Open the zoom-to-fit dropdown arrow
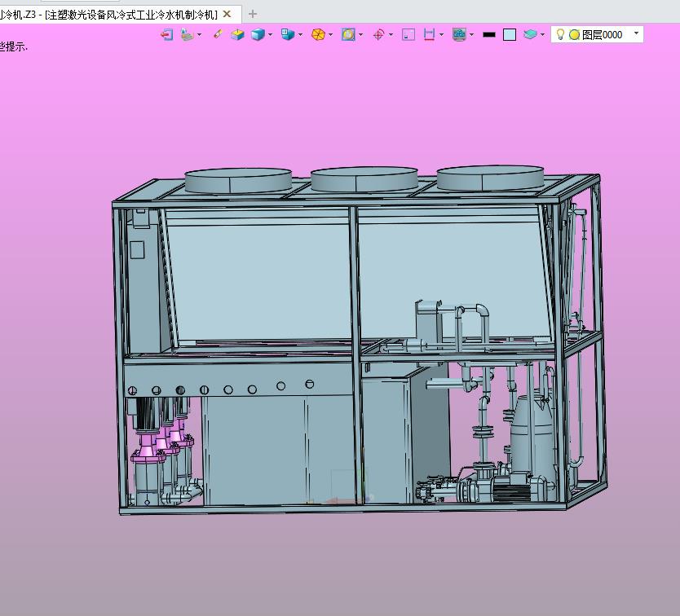 [x=360, y=35]
